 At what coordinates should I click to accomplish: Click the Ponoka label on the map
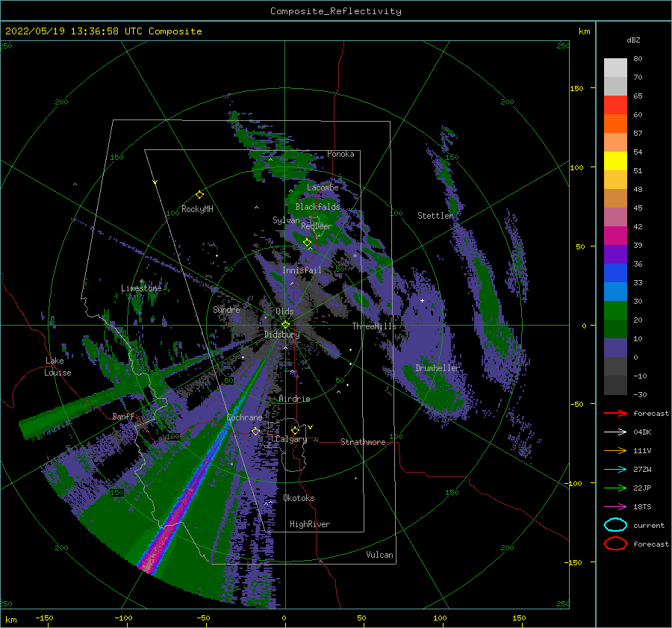[x=340, y=154]
